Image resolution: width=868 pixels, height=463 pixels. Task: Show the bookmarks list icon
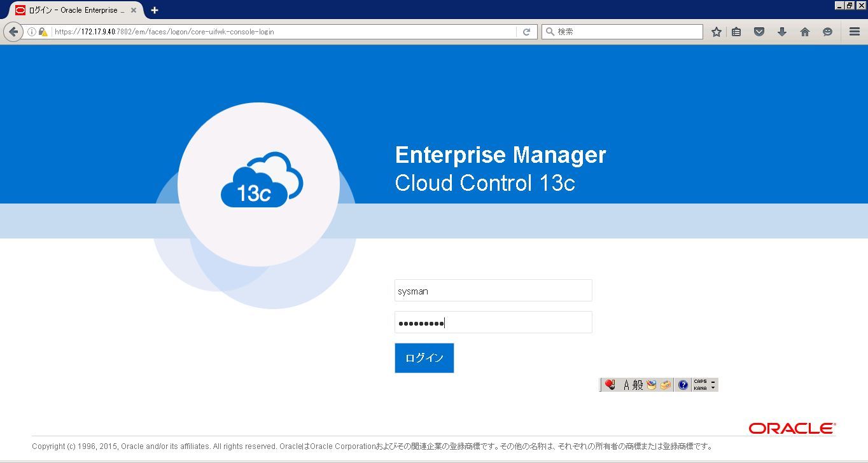coord(736,32)
